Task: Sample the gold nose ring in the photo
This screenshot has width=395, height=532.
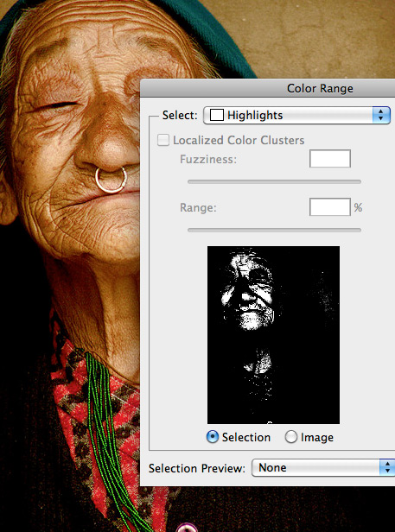Action: [x=111, y=180]
